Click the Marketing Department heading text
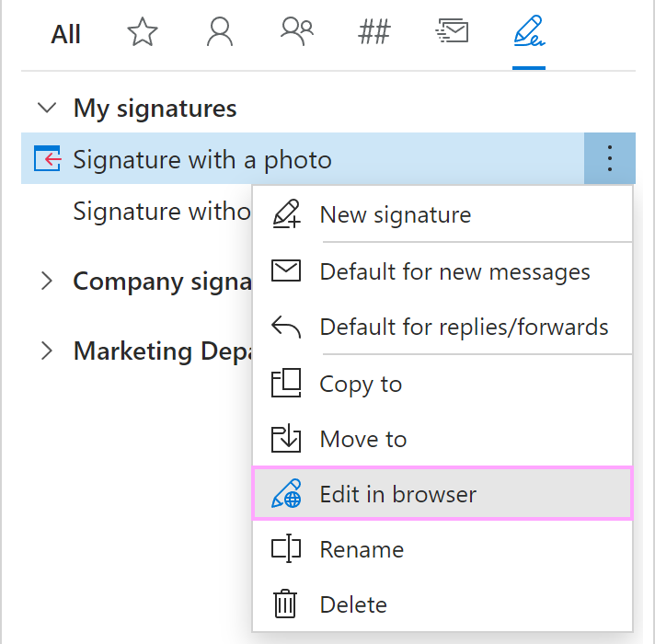655x644 pixels. (163, 351)
